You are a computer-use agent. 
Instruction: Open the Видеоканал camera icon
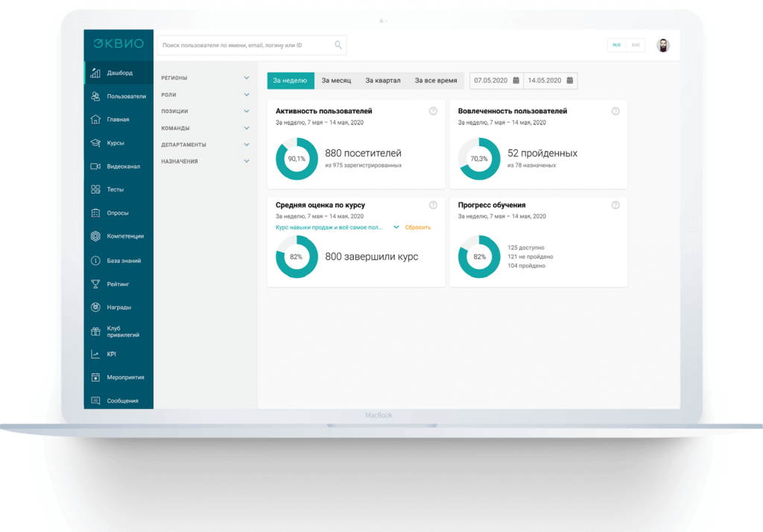click(95, 166)
